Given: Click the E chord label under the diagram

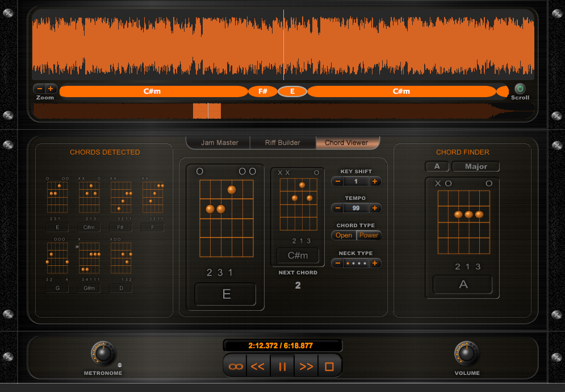Looking at the screenshot, I should click(227, 294).
